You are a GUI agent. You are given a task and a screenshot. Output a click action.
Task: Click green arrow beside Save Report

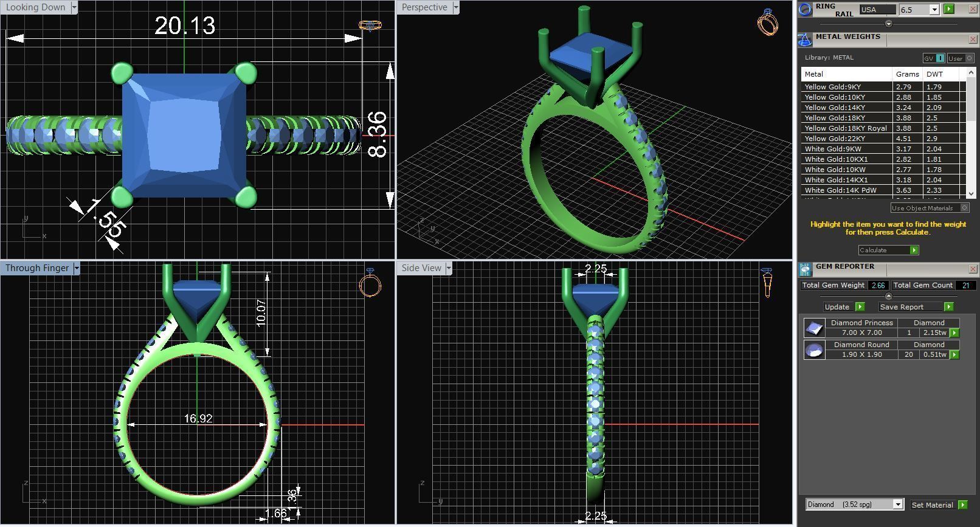948,307
